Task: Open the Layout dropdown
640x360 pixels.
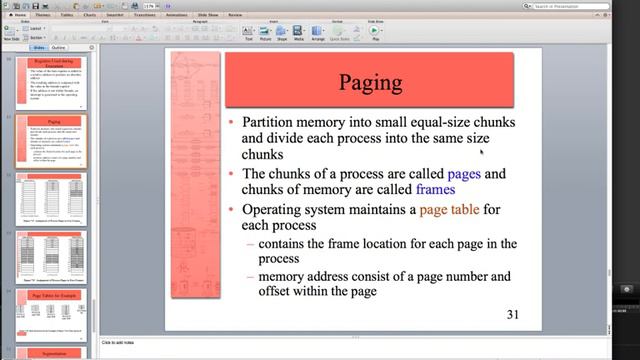Action: 35,29
